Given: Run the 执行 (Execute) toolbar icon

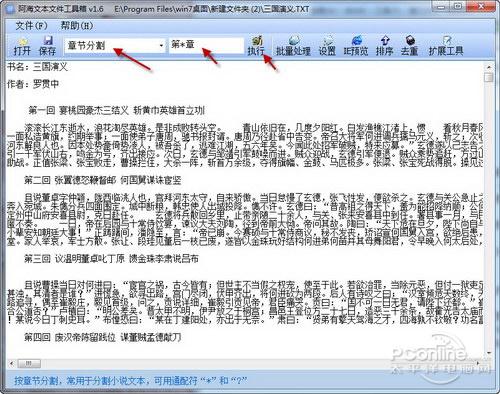Looking at the screenshot, I should [x=256, y=46].
